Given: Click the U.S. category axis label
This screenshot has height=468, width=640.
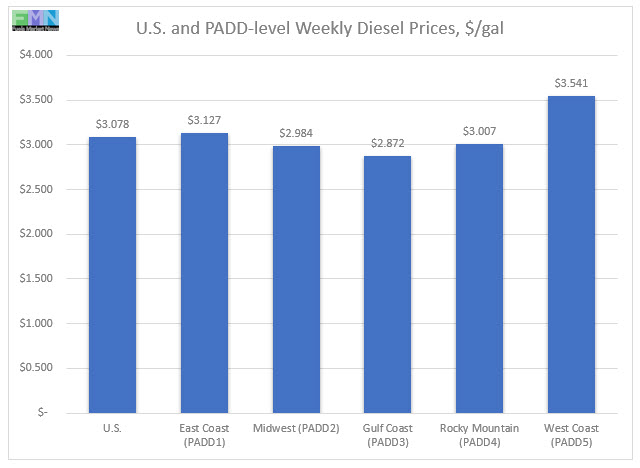Looking at the screenshot, I should coord(112,429).
